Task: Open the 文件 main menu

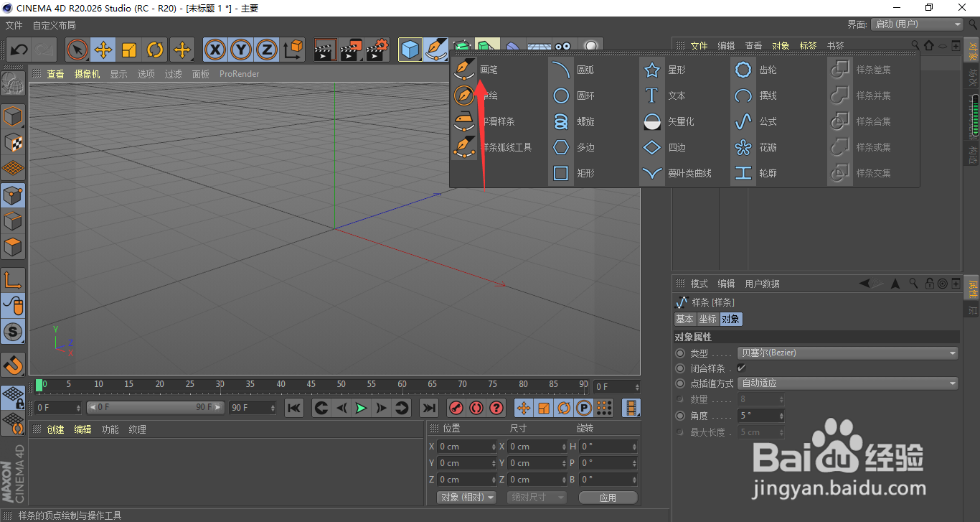Action: [x=14, y=25]
